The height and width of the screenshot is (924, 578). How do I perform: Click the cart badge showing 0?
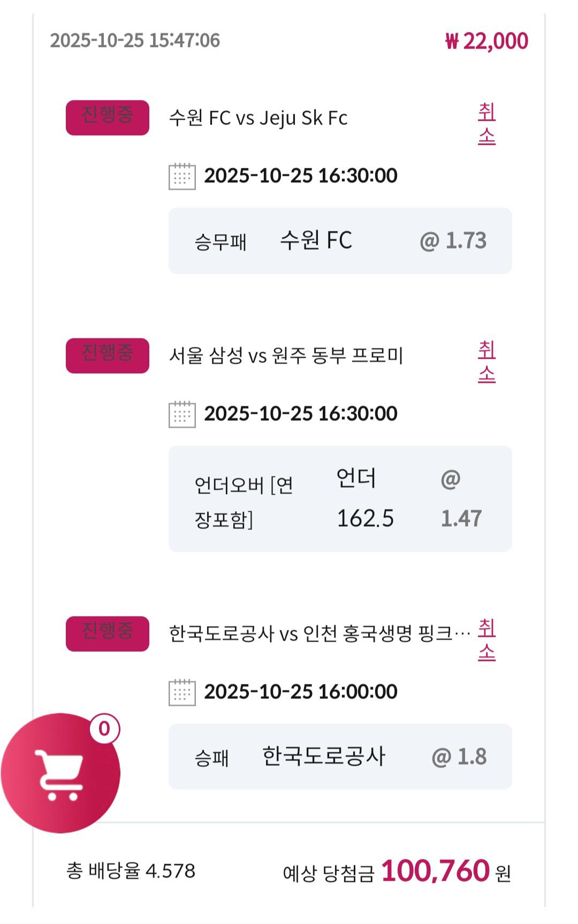pos(104,729)
